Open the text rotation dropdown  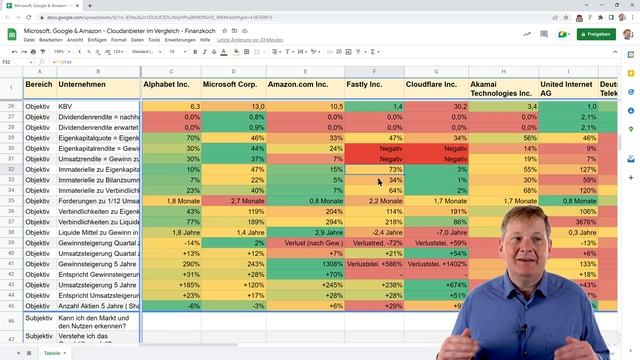tap(315, 52)
